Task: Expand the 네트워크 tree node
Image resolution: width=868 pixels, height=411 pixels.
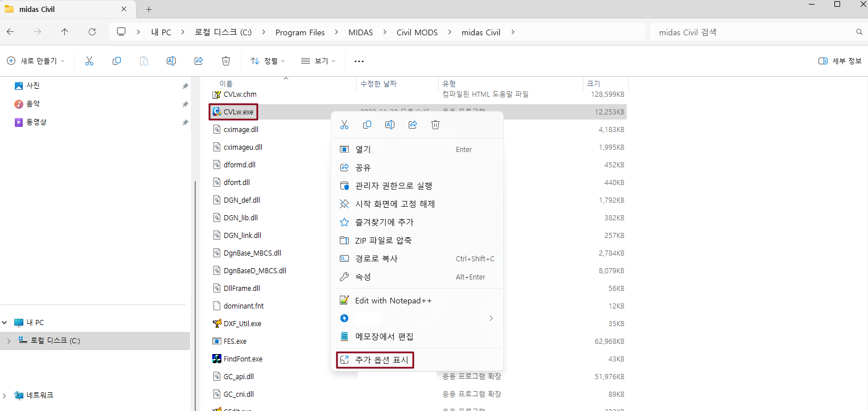Action: pyautogui.click(x=5, y=395)
